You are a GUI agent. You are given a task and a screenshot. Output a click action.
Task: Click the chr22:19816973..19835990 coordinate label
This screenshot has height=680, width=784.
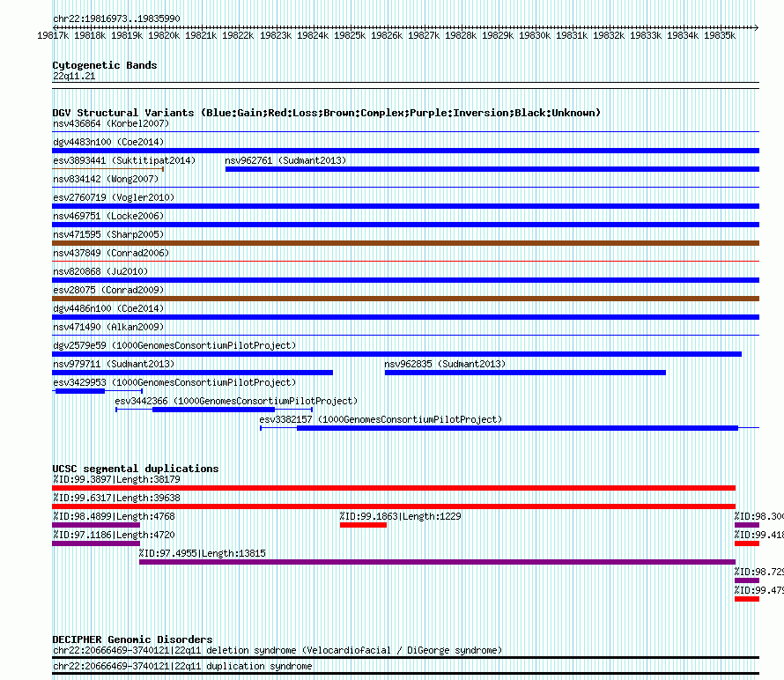(116, 18)
